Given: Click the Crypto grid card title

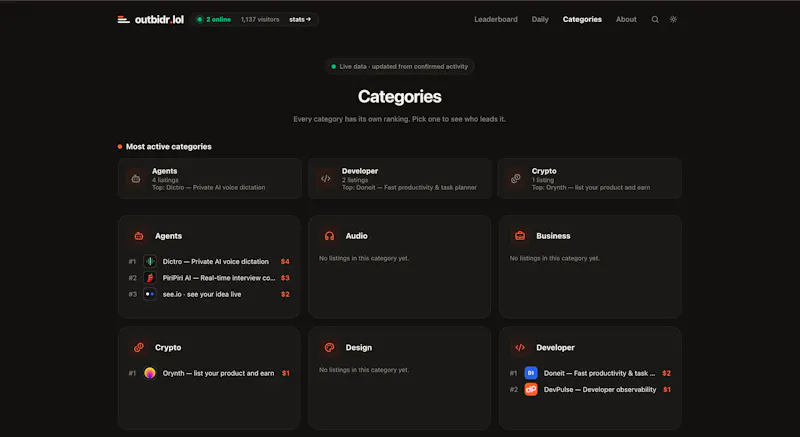Looking at the screenshot, I should pos(168,347).
